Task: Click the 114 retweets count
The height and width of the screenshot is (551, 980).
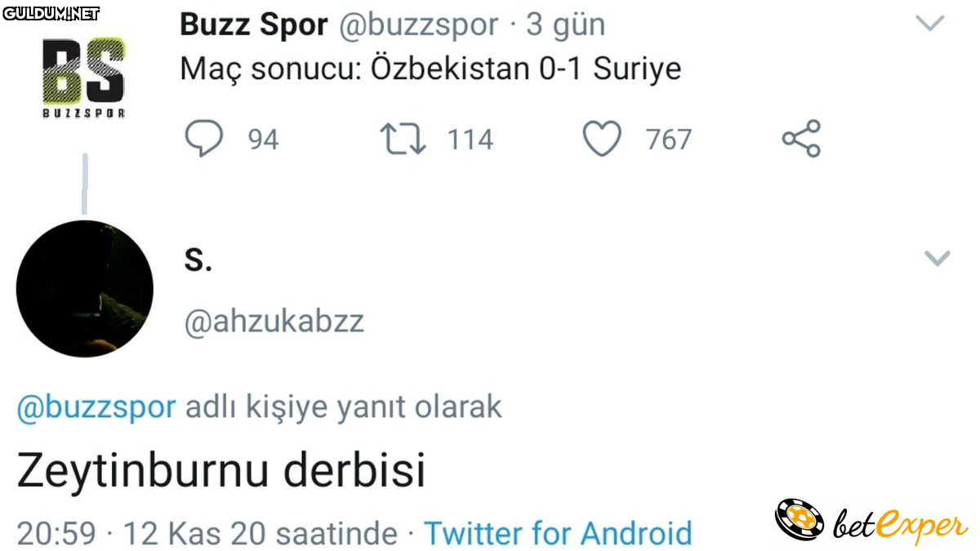Action: tap(470, 140)
